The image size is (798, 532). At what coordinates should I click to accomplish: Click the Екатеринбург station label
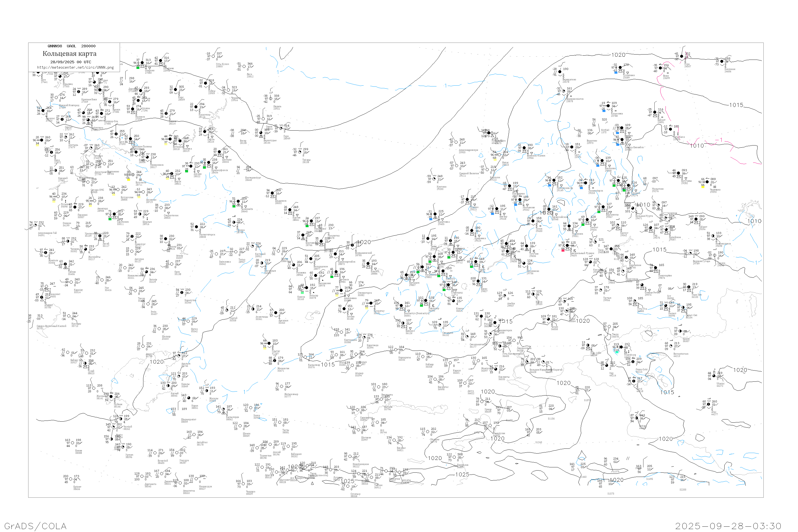point(253,178)
